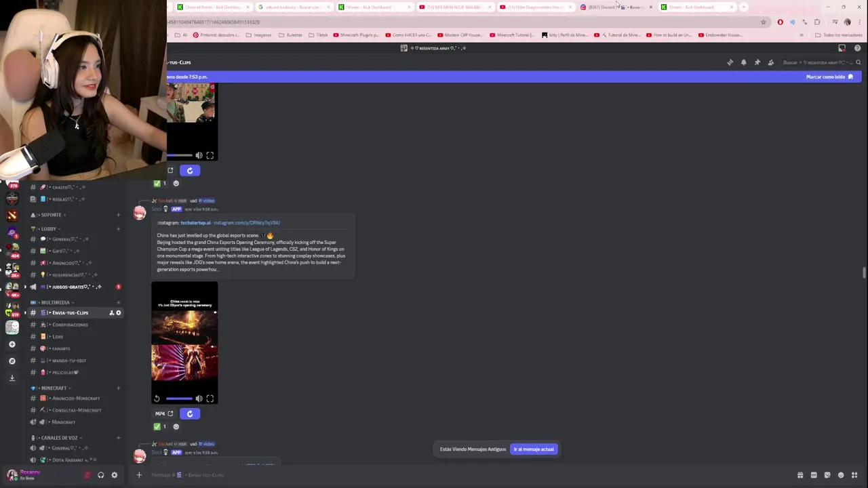Screen dimensions: 868x488
Task: Toggle fullscreen on the upper video
Action: pyautogui.click(x=210, y=155)
